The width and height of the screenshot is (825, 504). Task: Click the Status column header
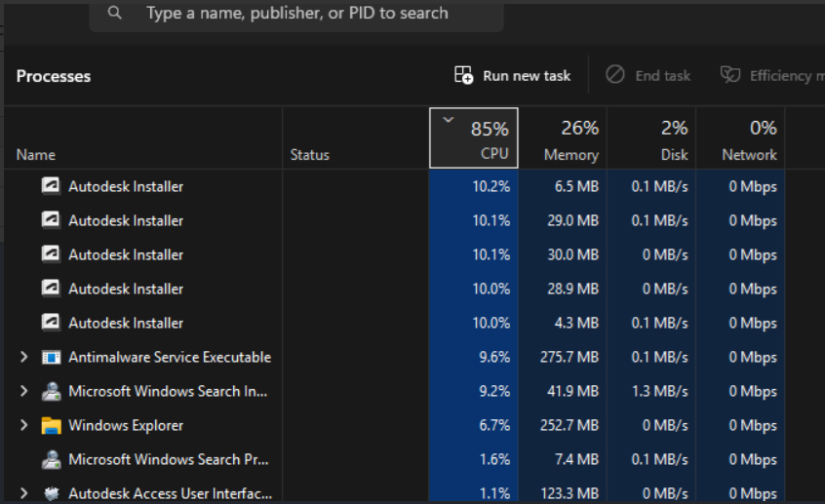[310, 154]
